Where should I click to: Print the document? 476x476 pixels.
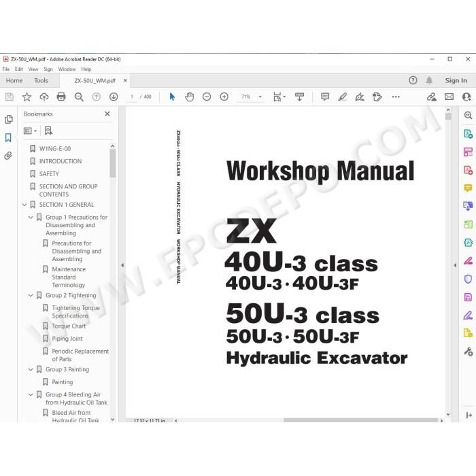[x=61, y=97]
